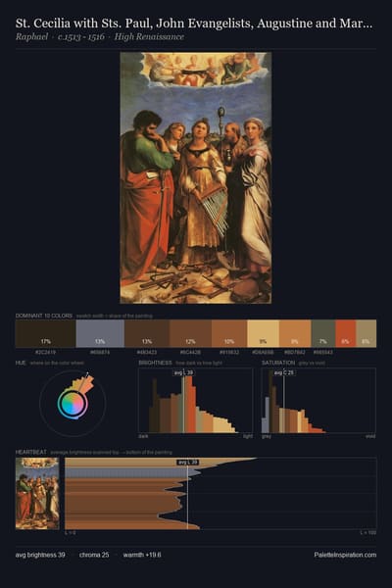Select the rust brown 10% swatch
The height and width of the screenshot is (588, 392).
coord(229,333)
